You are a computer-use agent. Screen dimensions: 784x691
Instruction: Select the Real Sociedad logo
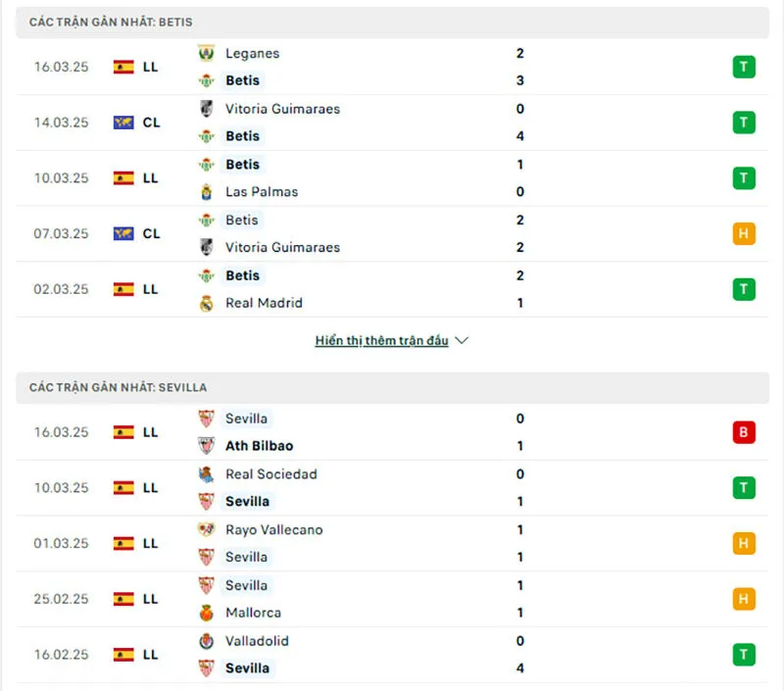coord(206,474)
